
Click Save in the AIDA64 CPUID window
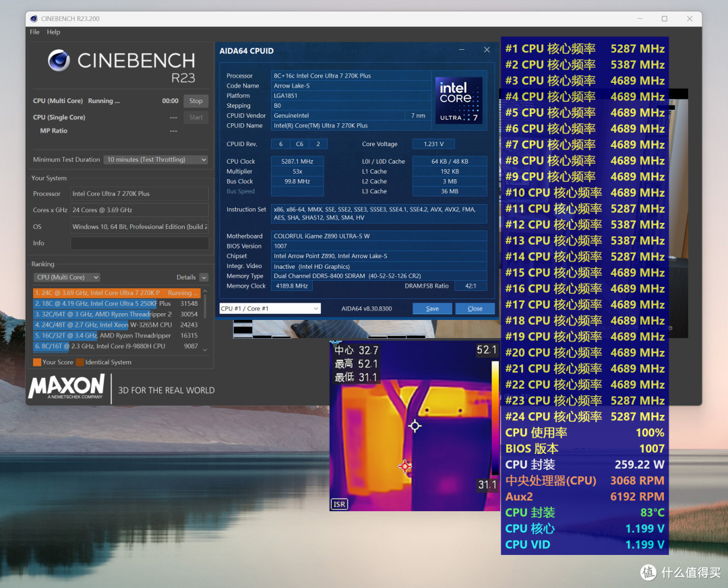432,308
